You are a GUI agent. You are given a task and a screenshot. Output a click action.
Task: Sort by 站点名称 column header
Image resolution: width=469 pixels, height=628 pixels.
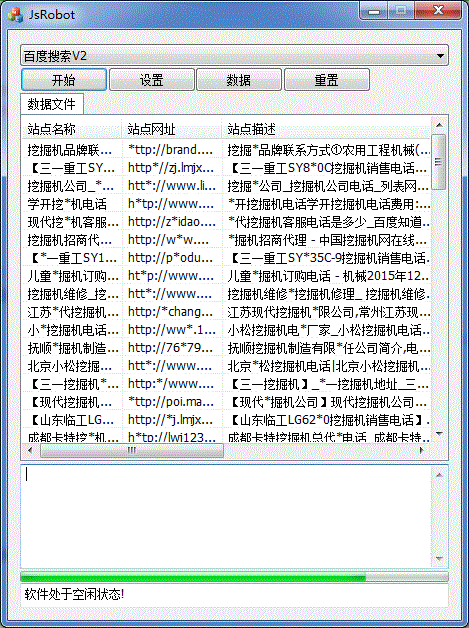click(x=72, y=129)
